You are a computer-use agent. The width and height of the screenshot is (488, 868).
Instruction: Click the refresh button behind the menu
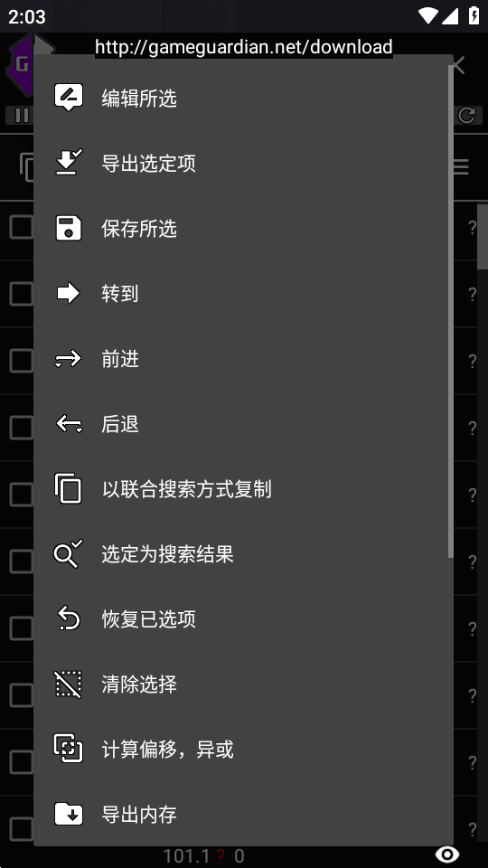(467, 115)
